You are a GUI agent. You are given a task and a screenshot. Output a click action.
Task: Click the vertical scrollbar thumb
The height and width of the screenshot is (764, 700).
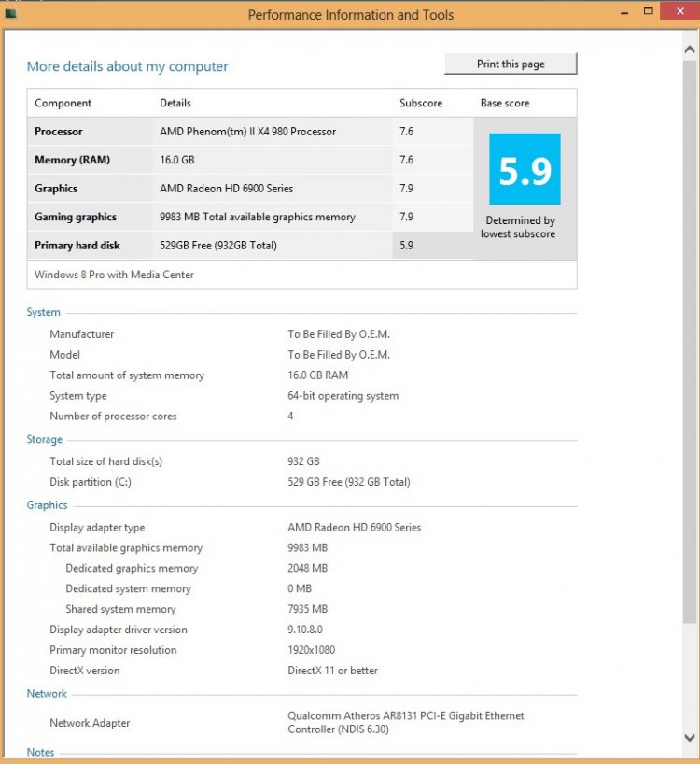pos(690,341)
